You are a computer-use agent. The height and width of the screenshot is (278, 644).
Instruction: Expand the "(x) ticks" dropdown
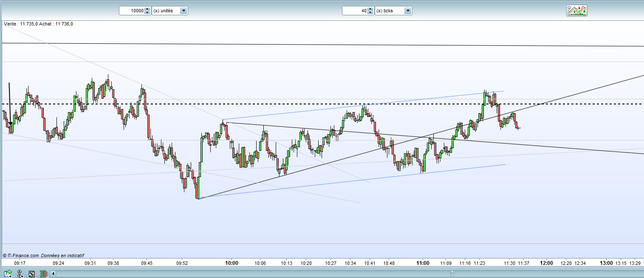(x=408, y=11)
